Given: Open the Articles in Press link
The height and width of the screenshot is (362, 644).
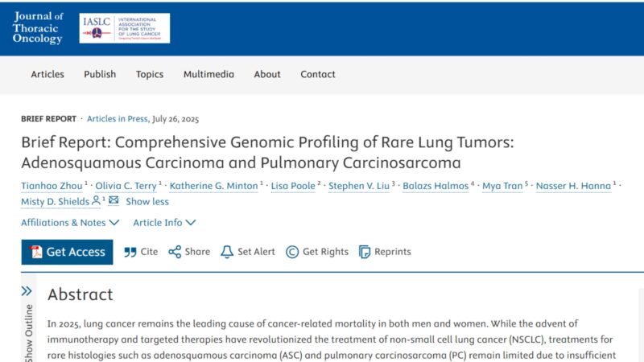Looking at the screenshot, I should click(117, 119).
